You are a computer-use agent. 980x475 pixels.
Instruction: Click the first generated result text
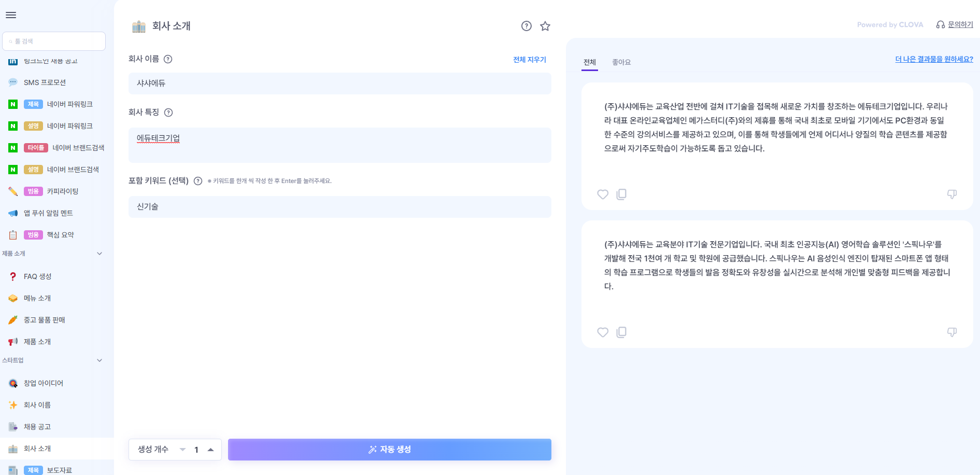click(x=776, y=128)
